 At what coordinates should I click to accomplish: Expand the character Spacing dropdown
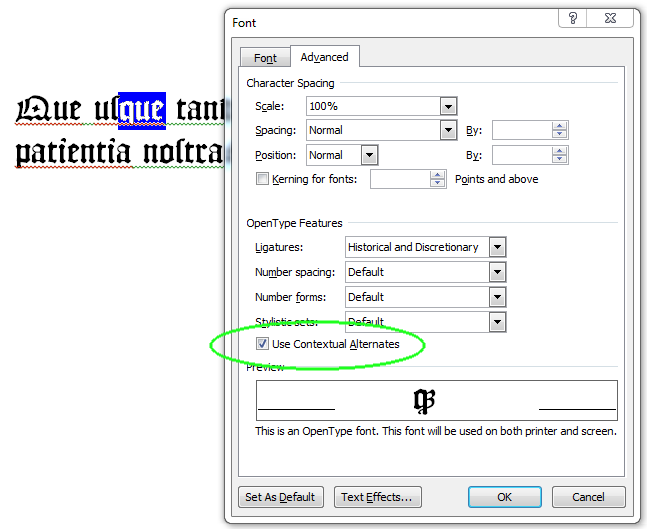pos(448,130)
